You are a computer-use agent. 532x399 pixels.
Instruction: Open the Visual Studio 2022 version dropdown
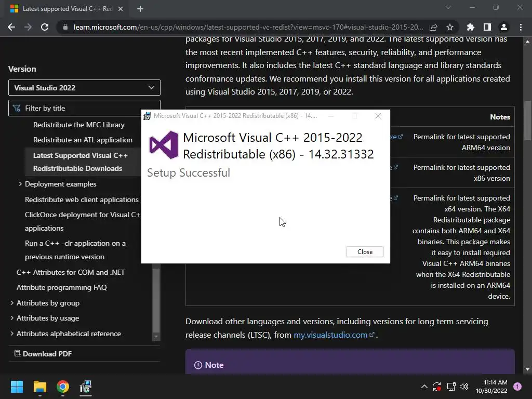(84, 88)
